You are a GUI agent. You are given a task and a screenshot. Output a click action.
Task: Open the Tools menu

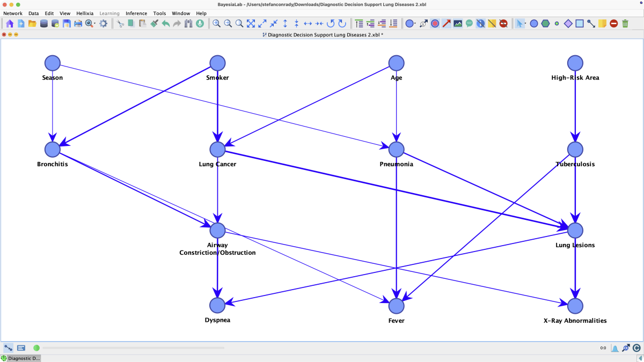(x=159, y=13)
